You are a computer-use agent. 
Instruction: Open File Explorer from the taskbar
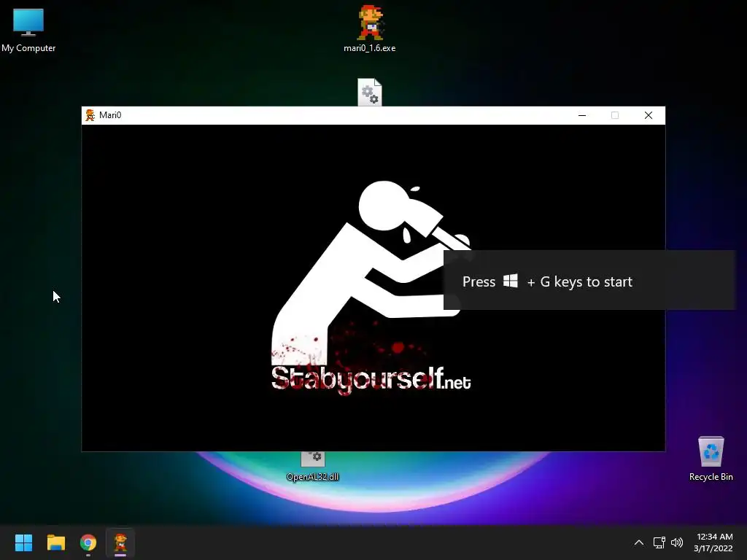(x=55, y=542)
